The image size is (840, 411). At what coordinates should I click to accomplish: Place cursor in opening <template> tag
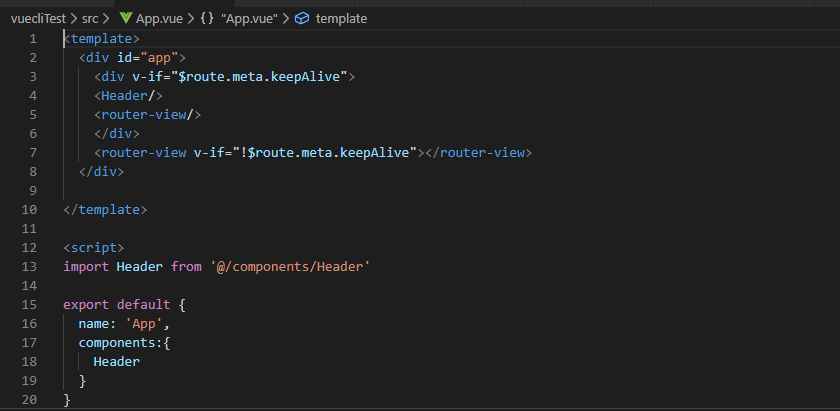tap(102, 39)
